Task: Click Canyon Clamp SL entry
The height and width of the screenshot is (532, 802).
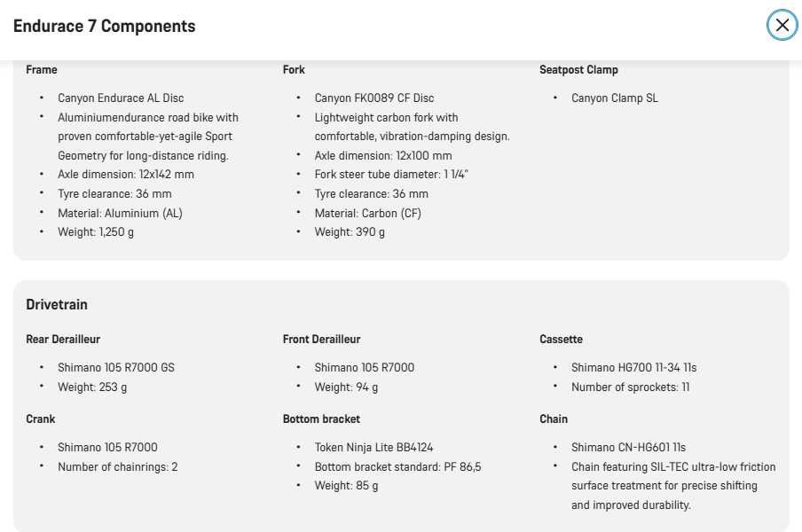Action: pos(614,98)
